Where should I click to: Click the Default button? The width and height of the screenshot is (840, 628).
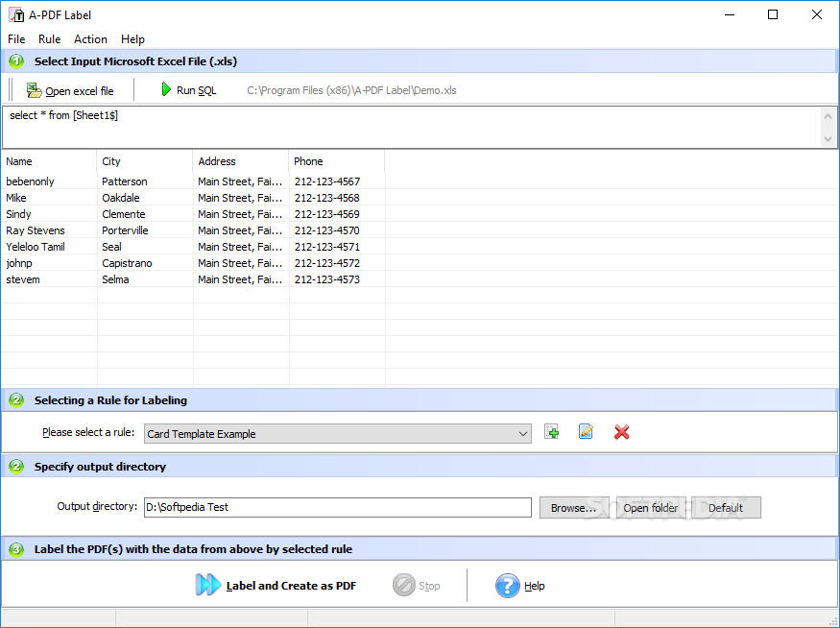coord(726,507)
